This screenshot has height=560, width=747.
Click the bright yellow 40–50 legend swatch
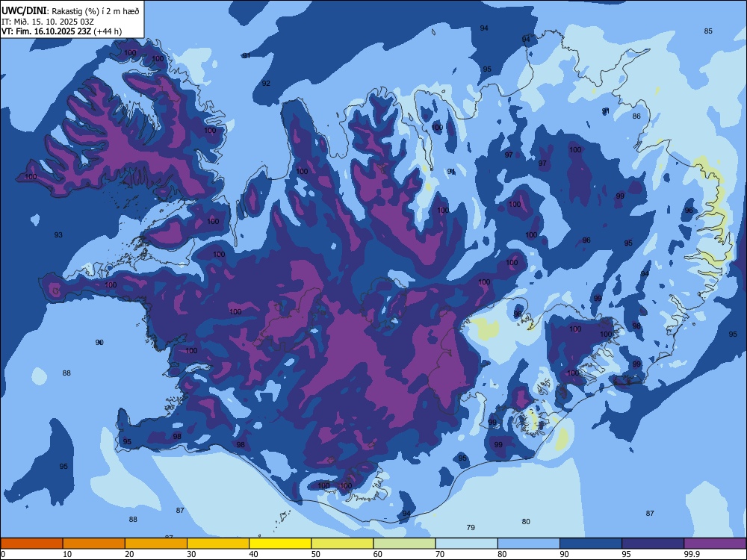[280, 544]
